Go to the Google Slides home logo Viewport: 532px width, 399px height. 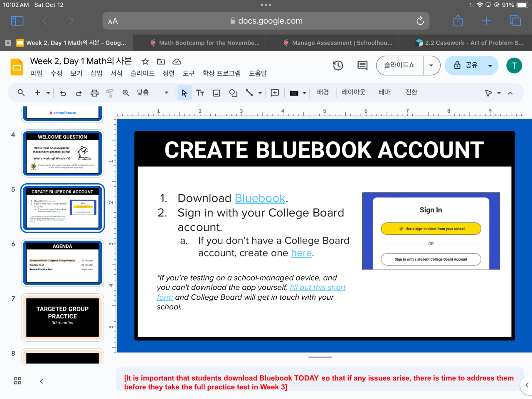click(17, 67)
